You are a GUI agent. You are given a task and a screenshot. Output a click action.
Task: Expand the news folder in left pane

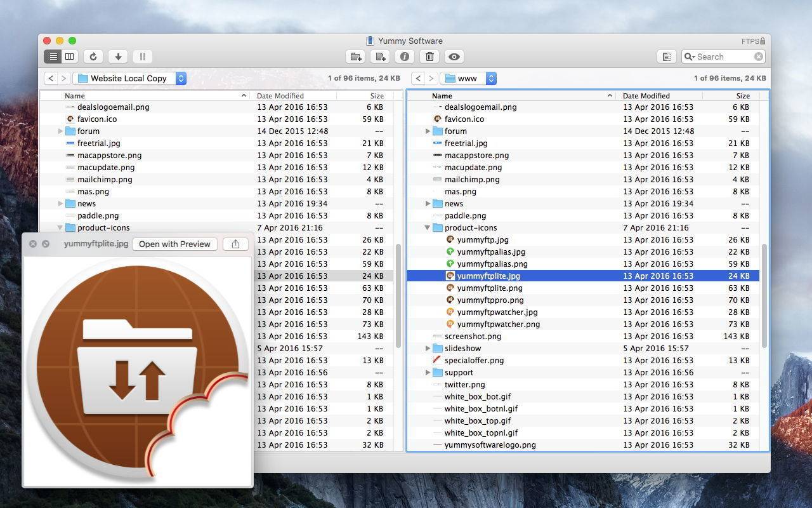pyautogui.click(x=60, y=204)
